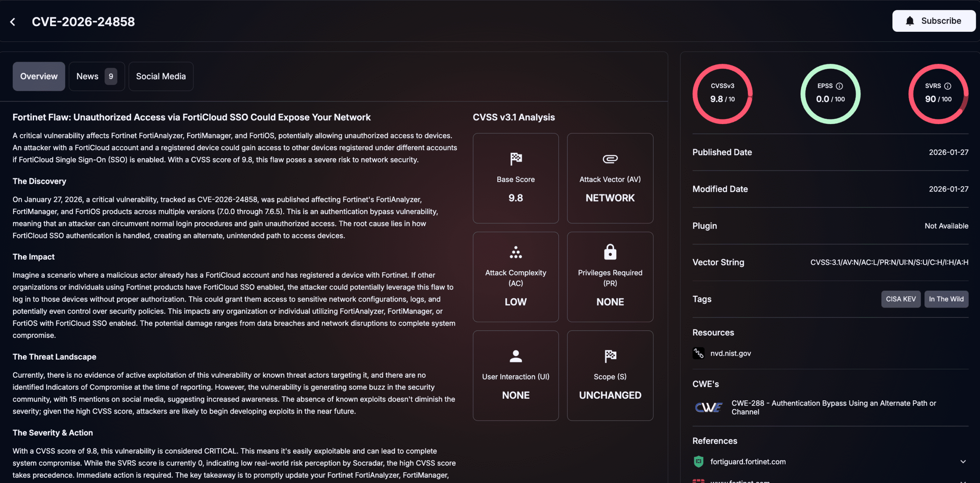Image resolution: width=980 pixels, height=483 pixels.
Task: Open the Social Media tab
Action: pos(161,76)
